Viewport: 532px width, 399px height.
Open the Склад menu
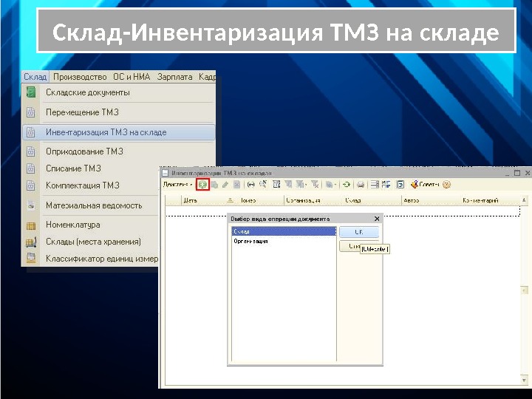[35, 77]
